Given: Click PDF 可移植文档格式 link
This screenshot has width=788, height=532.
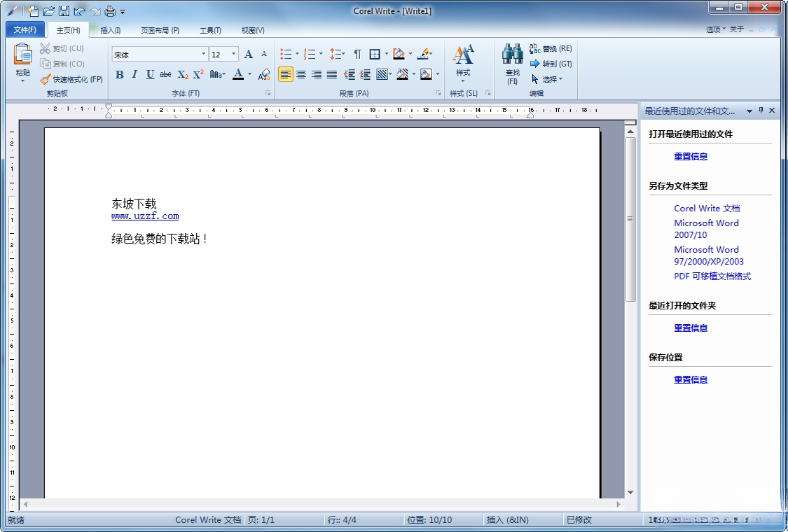Looking at the screenshot, I should click(712, 276).
